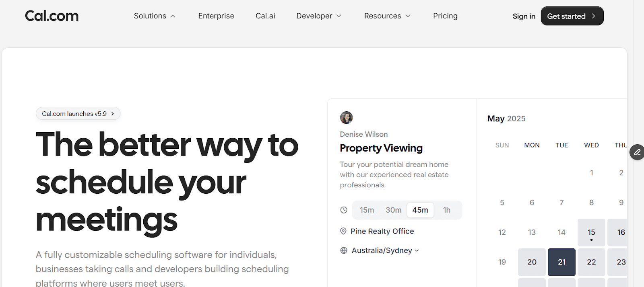This screenshot has height=287, width=644.
Task: Click day 19 on the calendar
Action: coord(502,262)
